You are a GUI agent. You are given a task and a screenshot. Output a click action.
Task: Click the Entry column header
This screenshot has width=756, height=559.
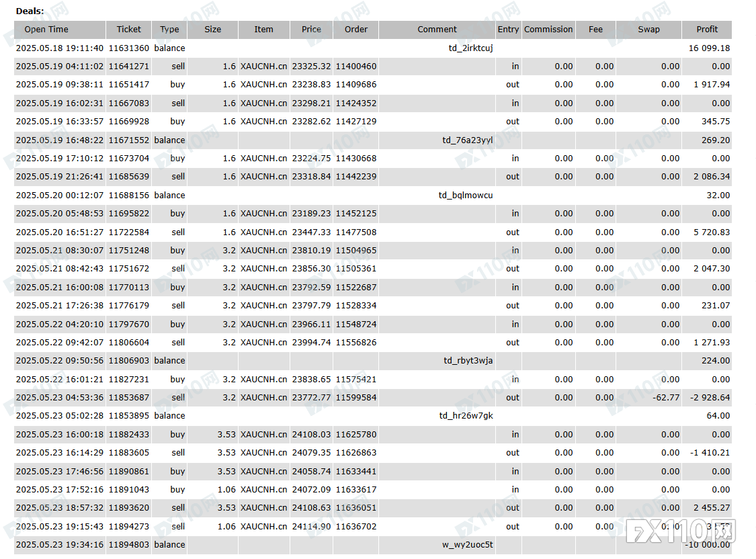click(508, 30)
